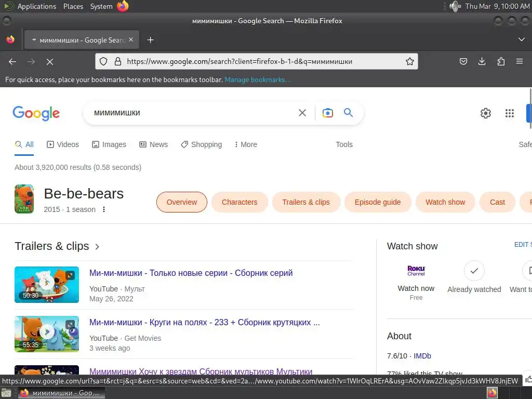
Task: Open the Save to Pocket icon
Action: pos(463,61)
